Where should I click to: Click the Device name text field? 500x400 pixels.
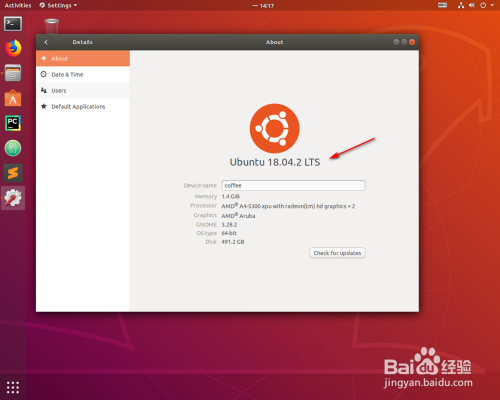pyautogui.click(x=293, y=185)
